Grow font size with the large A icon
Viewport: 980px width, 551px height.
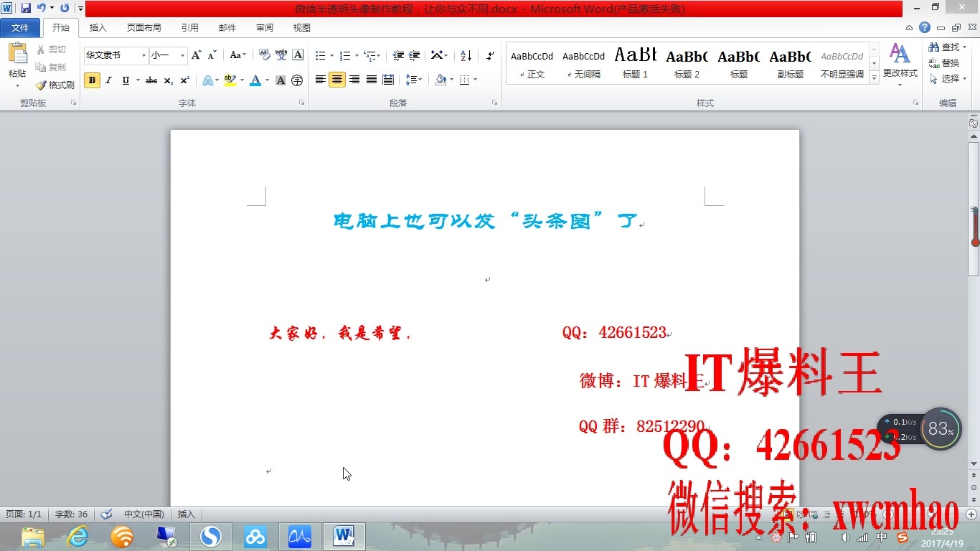(x=196, y=55)
